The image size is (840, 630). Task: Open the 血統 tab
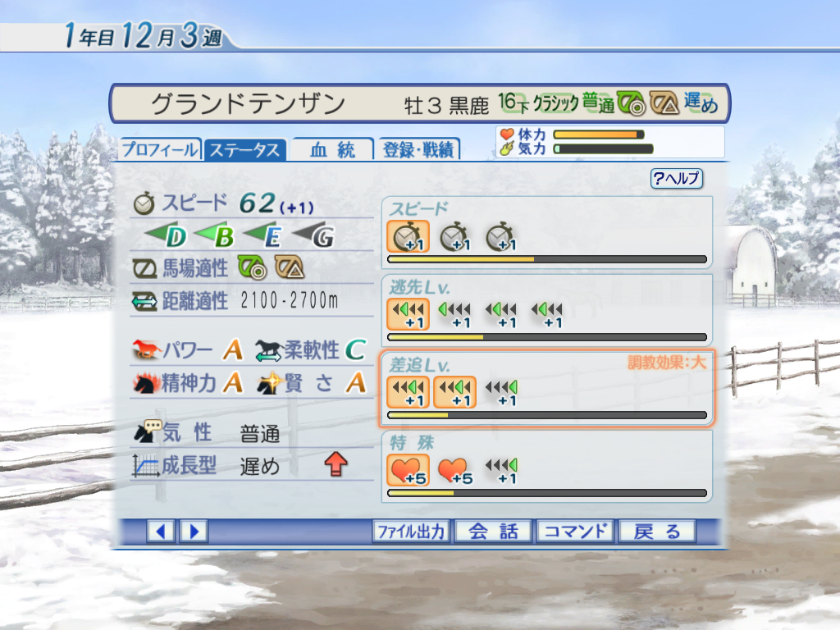332,149
